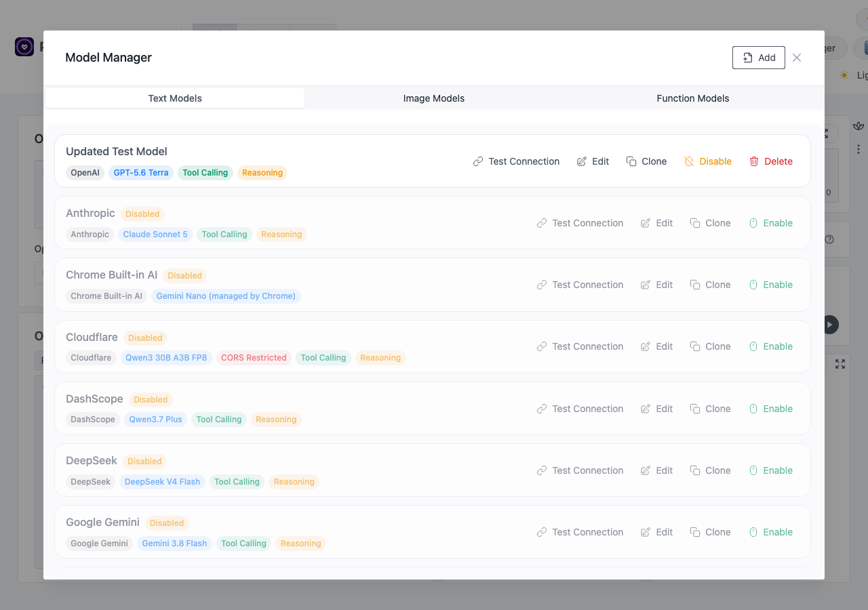Clone the DashScope model
Screen dimensions: 868x610
[711, 409]
